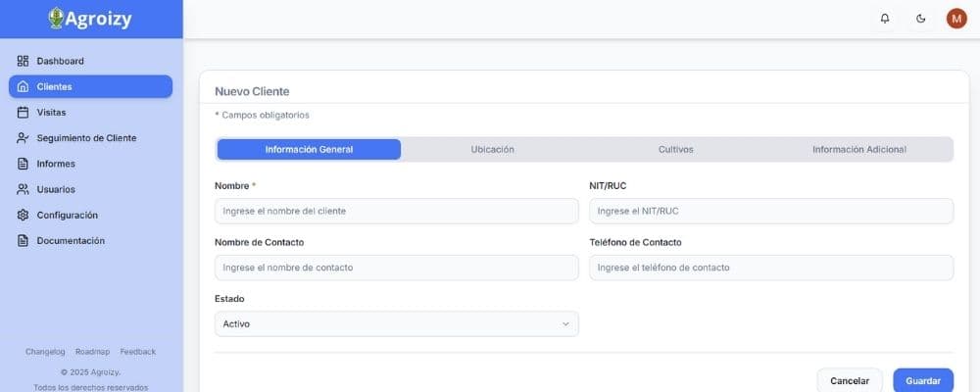Viewport: 980px width, 392px height.
Task: Switch to the Cultivos tab
Action: point(675,149)
